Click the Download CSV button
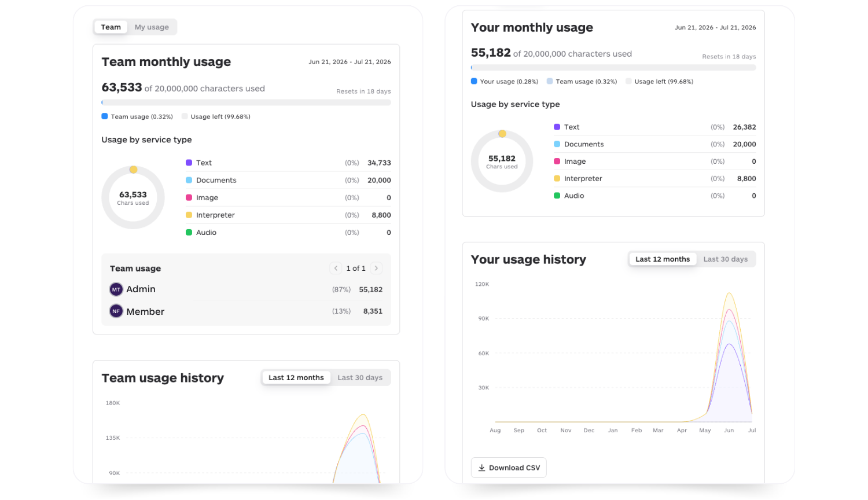The width and height of the screenshot is (868, 500). (509, 468)
